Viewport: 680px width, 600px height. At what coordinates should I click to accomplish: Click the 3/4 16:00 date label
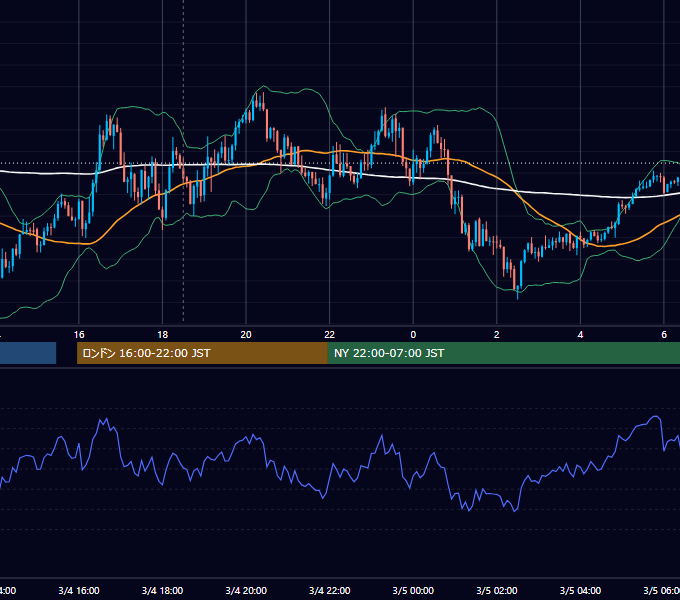(x=79, y=591)
